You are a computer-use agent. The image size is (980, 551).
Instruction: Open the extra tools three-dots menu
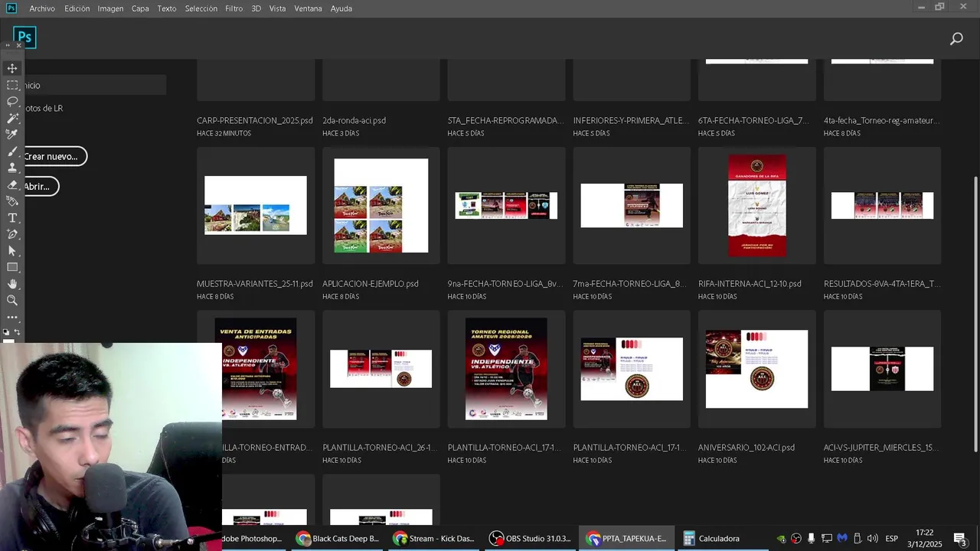coord(12,317)
